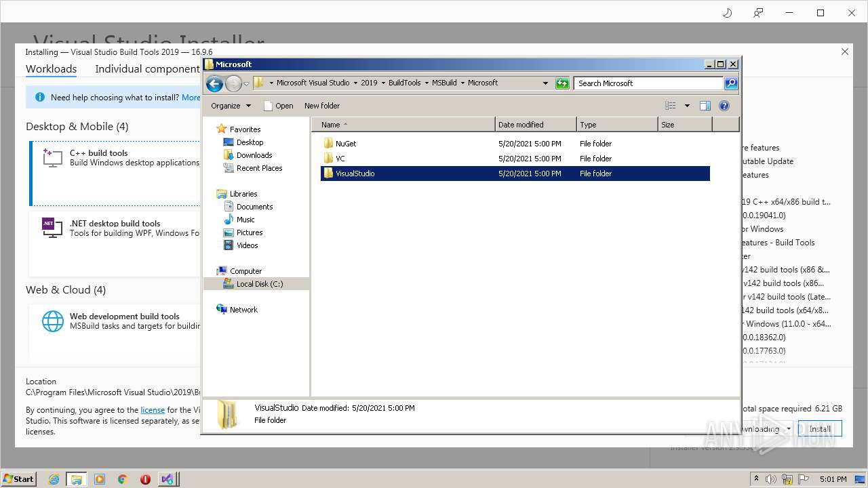The image size is (868, 488).
Task: Click the installer feedback icon
Action: [x=758, y=13]
